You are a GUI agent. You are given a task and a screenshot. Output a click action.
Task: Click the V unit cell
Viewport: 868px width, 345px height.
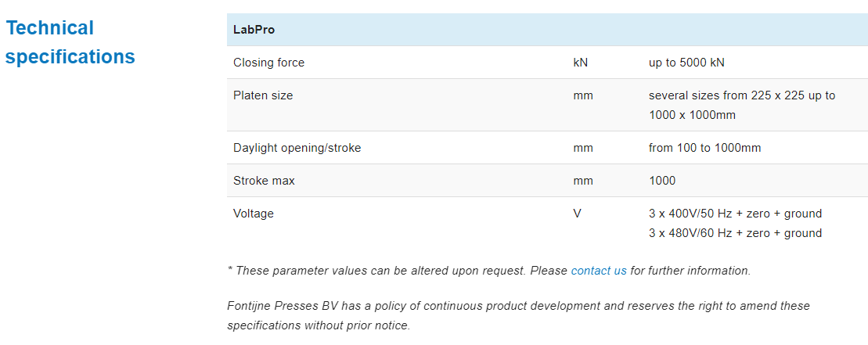click(578, 214)
